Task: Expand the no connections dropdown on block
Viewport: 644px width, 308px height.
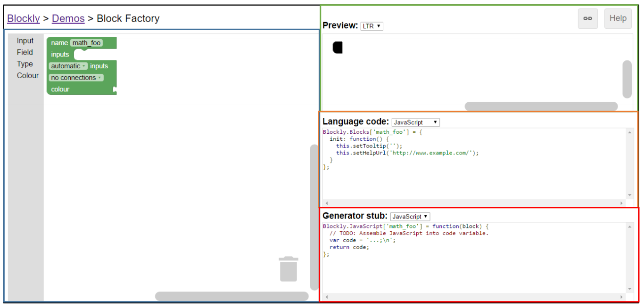Action: (76, 78)
